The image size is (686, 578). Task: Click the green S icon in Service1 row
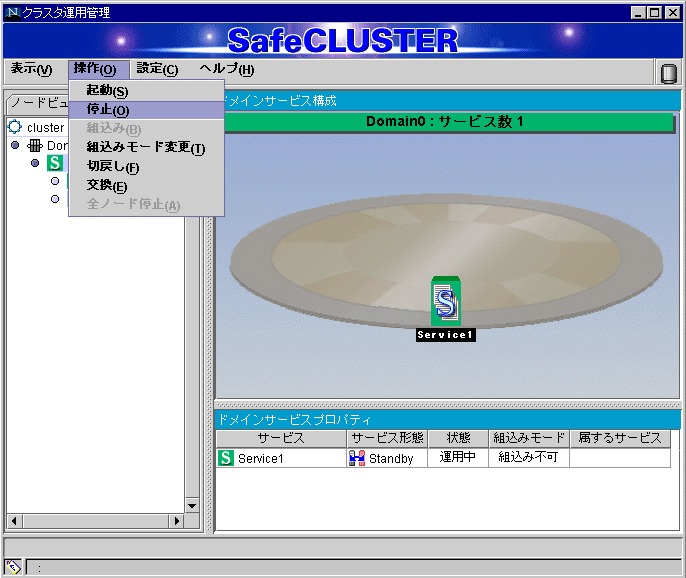[x=226, y=458]
